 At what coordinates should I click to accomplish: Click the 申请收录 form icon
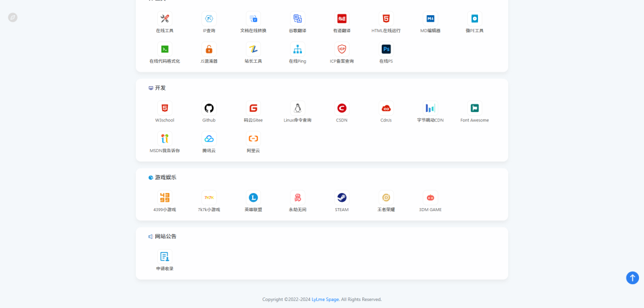click(165, 256)
